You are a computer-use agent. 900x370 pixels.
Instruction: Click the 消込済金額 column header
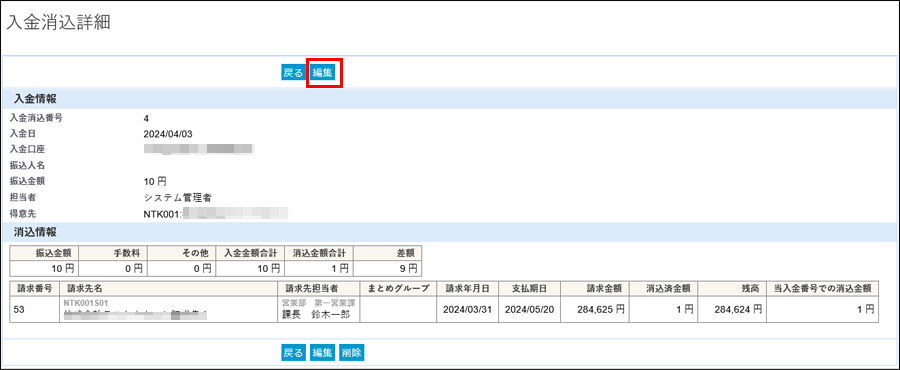[664, 289]
